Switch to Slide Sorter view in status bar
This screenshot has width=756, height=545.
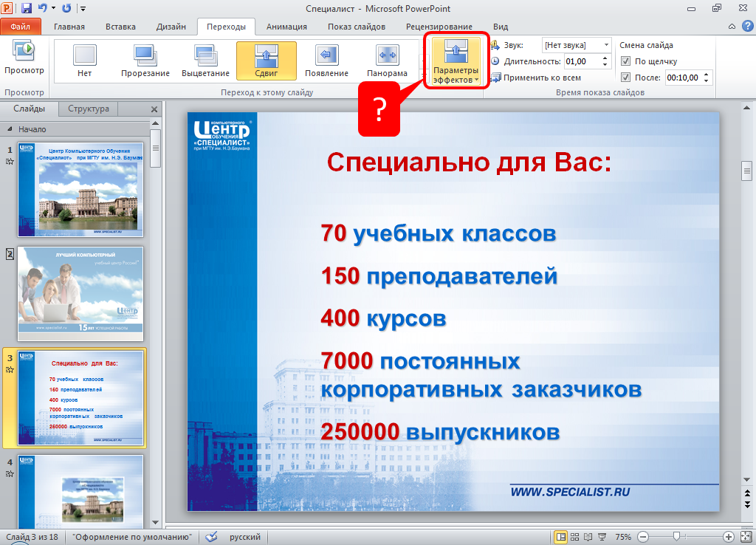574,537
